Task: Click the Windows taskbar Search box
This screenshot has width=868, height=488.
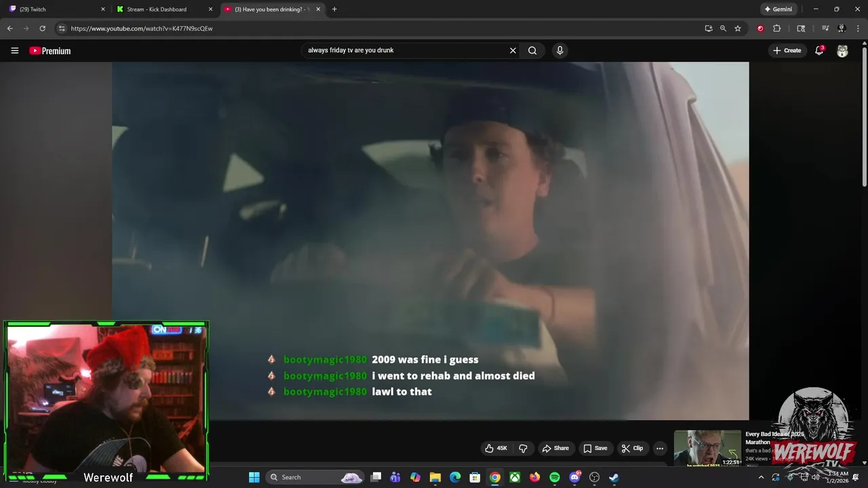Action: 315,477
